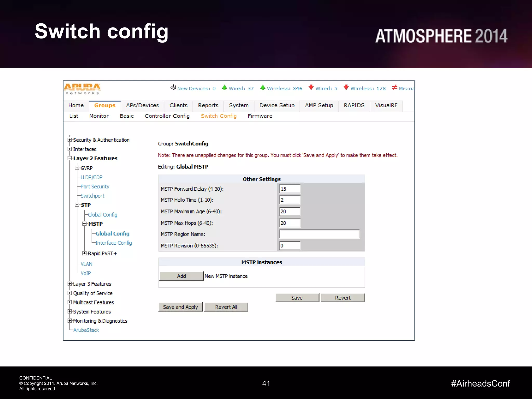Click the Save button

click(297, 298)
